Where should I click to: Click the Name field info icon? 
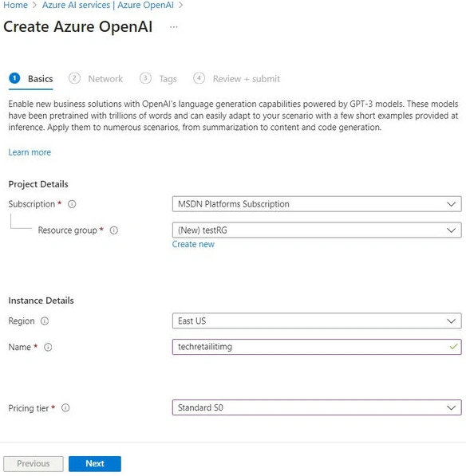pyautogui.click(x=48, y=347)
